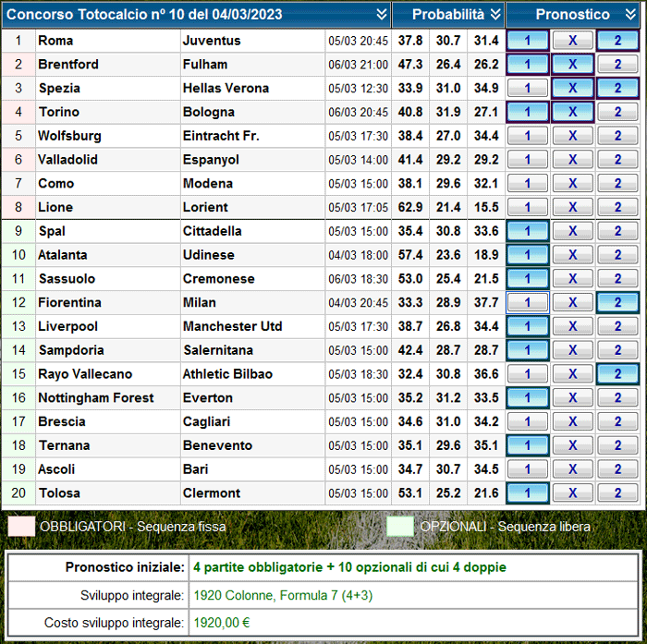Choose 2 for Rayo Vallecano-Athletic Bilbao

click(x=617, y=374)
